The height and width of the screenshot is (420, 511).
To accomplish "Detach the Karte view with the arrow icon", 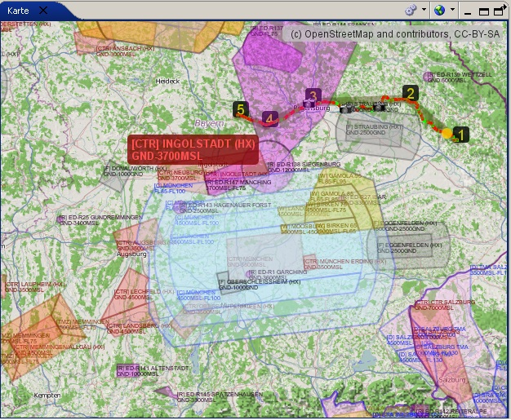I will 500,11.
